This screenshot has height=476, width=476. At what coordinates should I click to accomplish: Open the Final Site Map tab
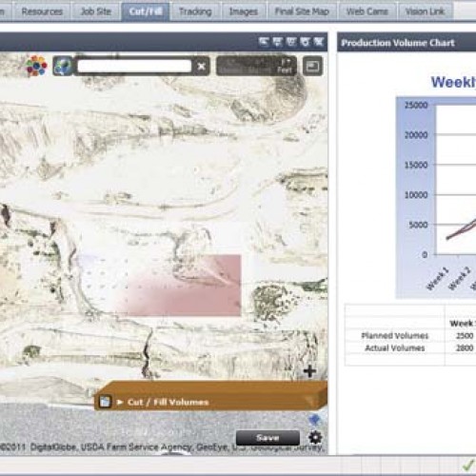point(302,11)
